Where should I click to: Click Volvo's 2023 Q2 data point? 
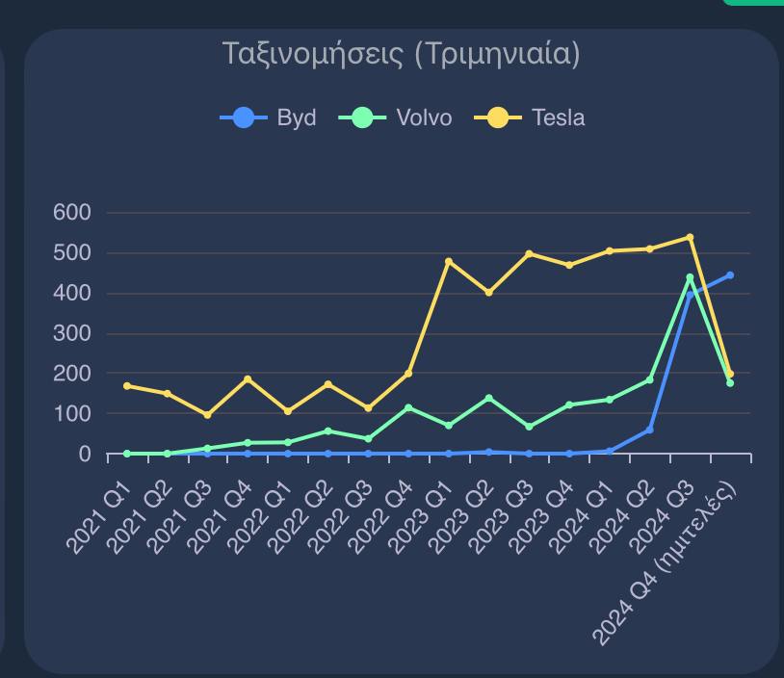point(488,398)
